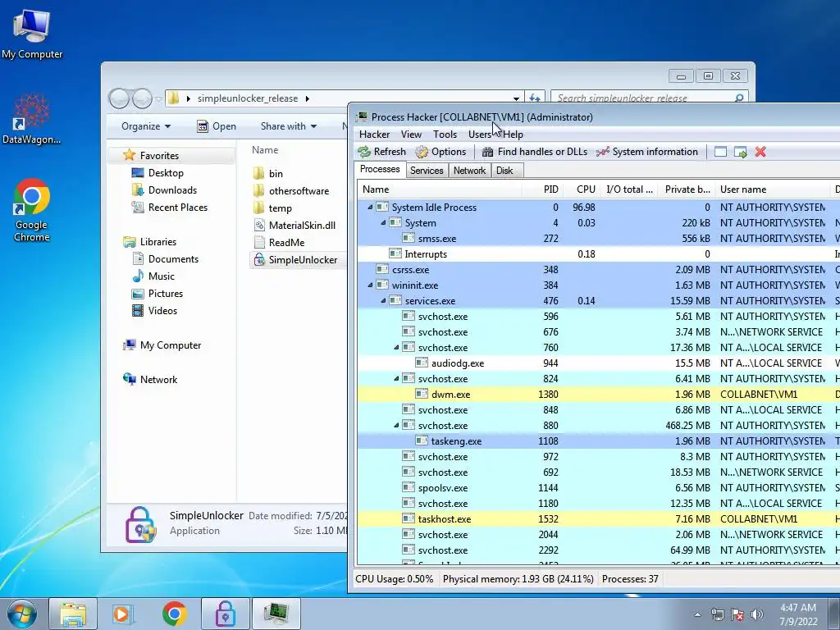Click Open button in Explorer toolbar
Screen dimensions: 840x630
pyautogui.click(x=217, y=126)
